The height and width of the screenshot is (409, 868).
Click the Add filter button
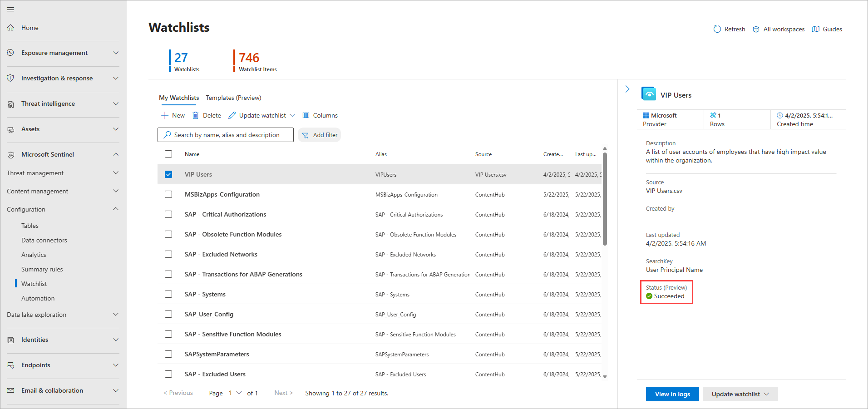tap(320, 135)
